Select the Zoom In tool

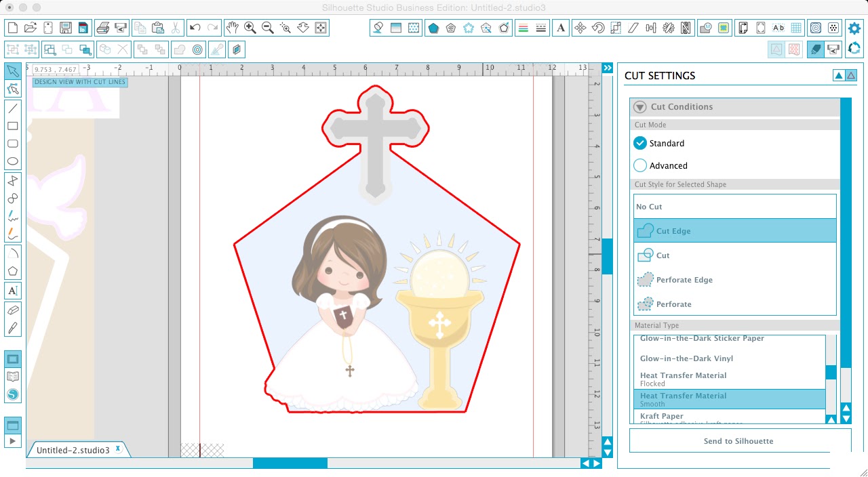[x=250, y=28]
